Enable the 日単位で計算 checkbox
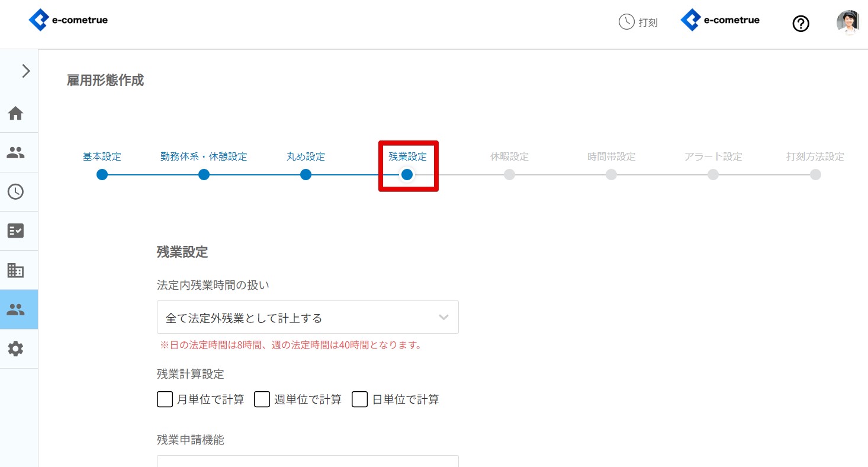Image resolution: width=868 pixels, height=467 pixels. click(360, 399)
